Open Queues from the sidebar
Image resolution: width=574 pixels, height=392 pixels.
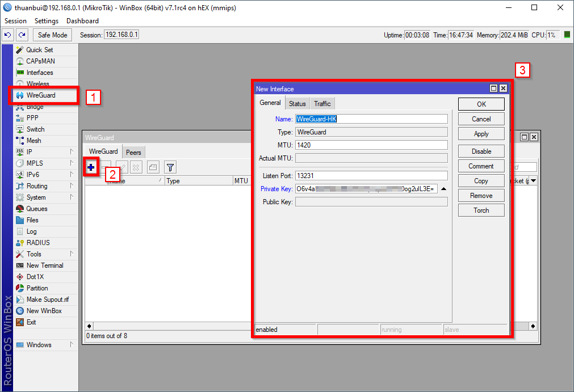point(37,209)
